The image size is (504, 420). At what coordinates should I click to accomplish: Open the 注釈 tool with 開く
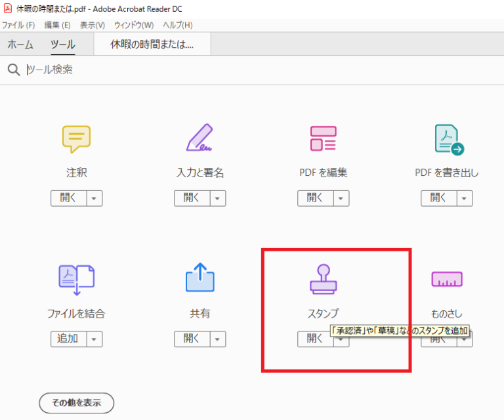[x=68, y=198]
